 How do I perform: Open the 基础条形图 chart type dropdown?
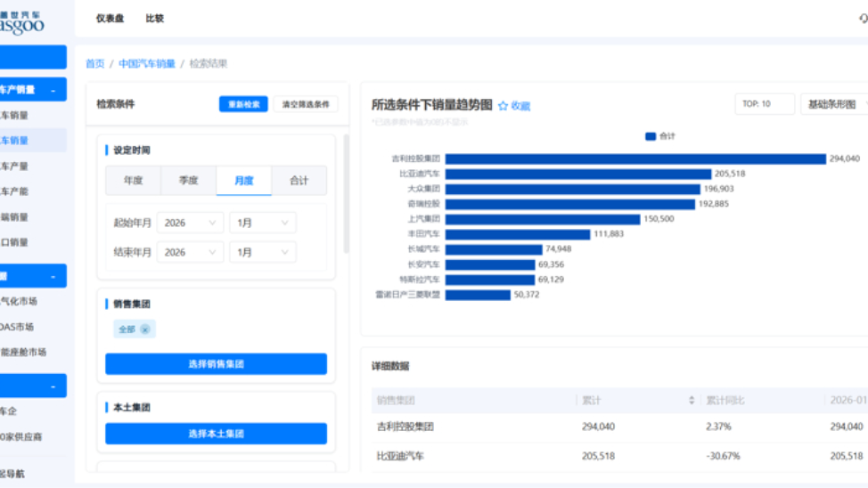[x=834, y=104]
